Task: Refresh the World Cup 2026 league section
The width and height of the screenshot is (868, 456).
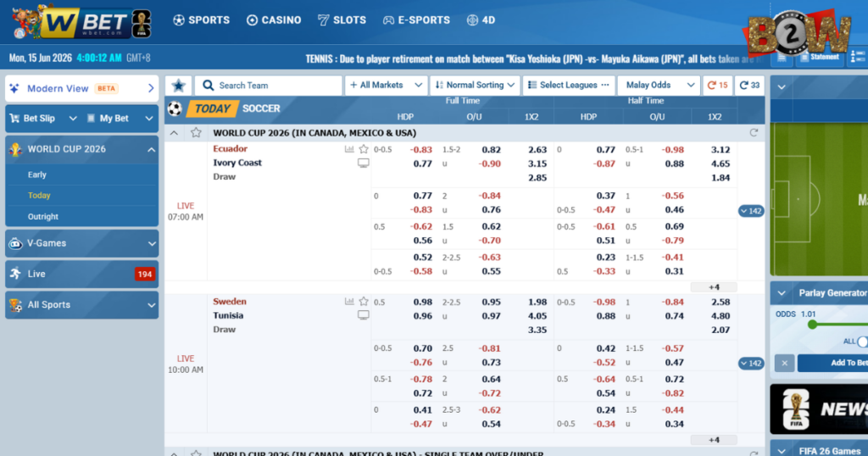Action: point(754,133)
